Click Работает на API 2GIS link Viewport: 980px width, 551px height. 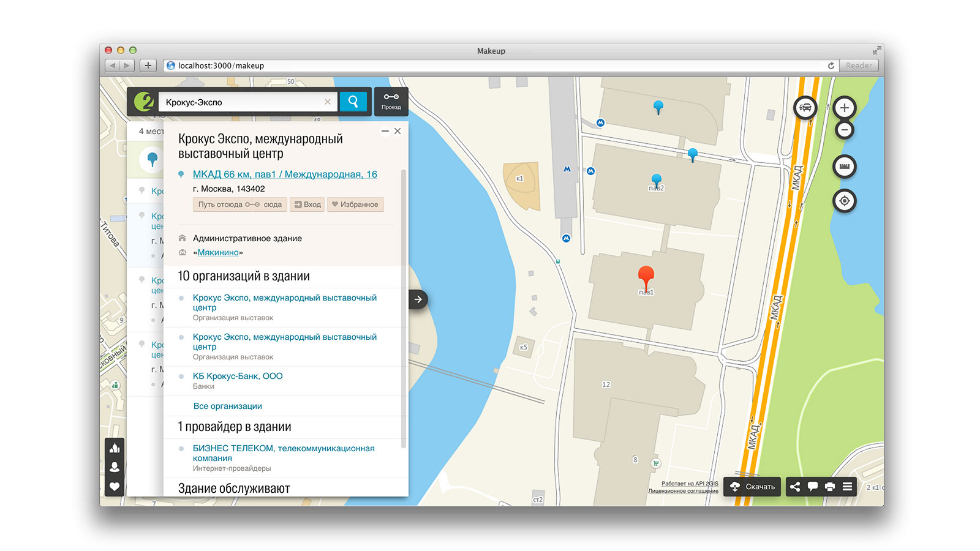pos(690,484)
